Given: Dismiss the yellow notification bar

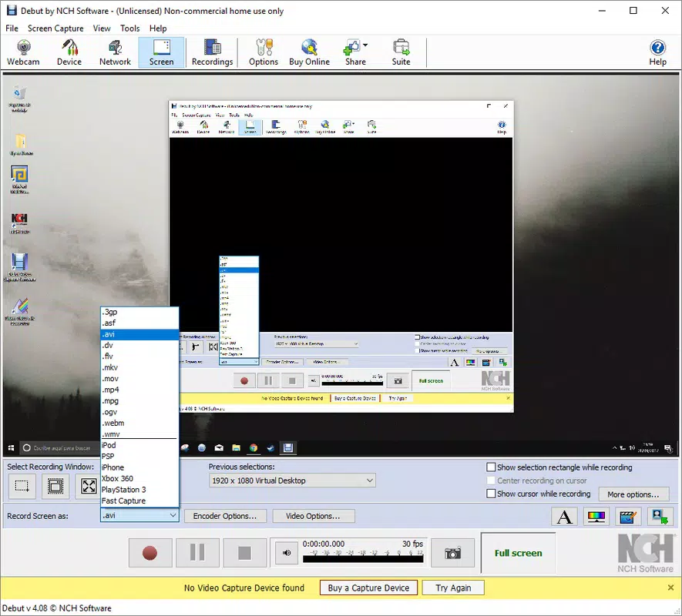Looking at the screenshot, I should point(670,588).
